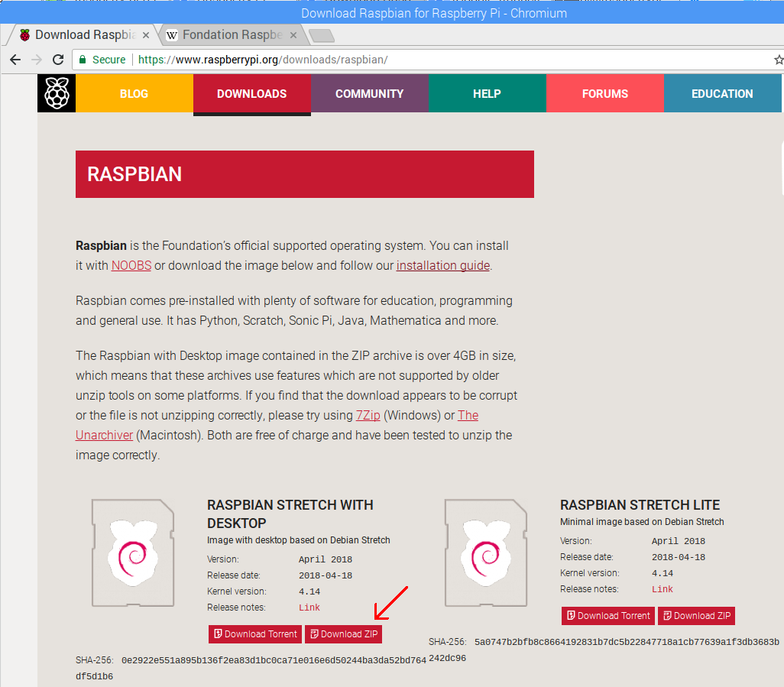
Task: Open the BLOG navigation item
Action: (x=134, y=93)
